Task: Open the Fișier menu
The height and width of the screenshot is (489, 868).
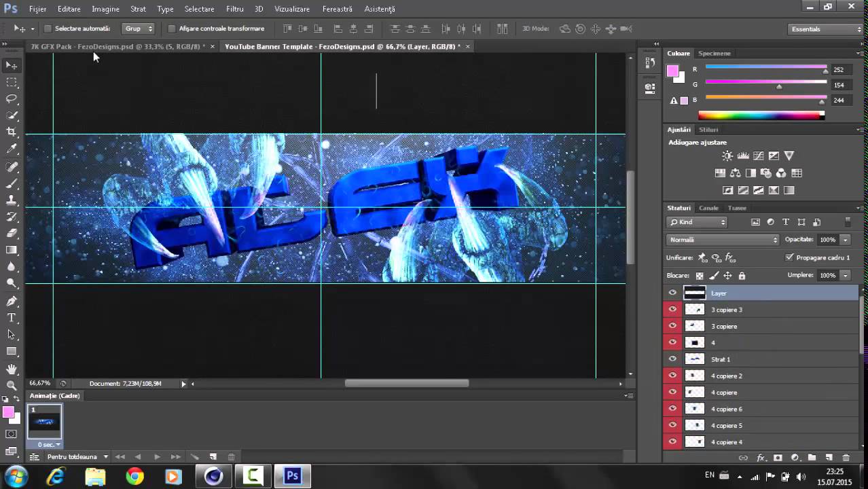Action: (x=38, y=10)
